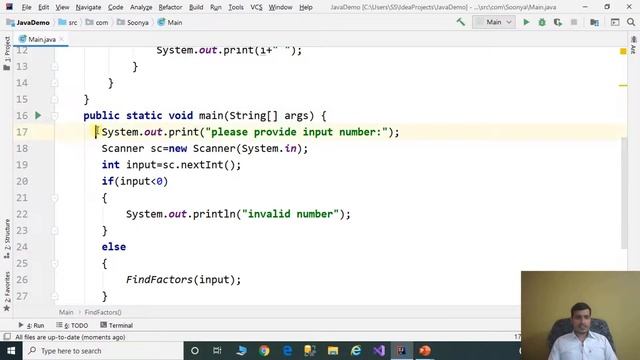Collapse the fold at line 25
640x360 pixels.
[55, 264]
